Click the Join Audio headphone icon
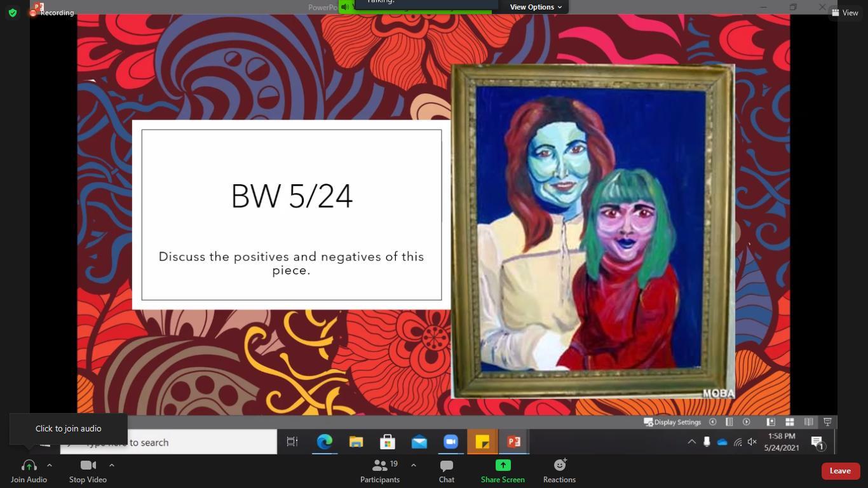The image size is (868, 488). pyautogui.click(x=29, y=466)
